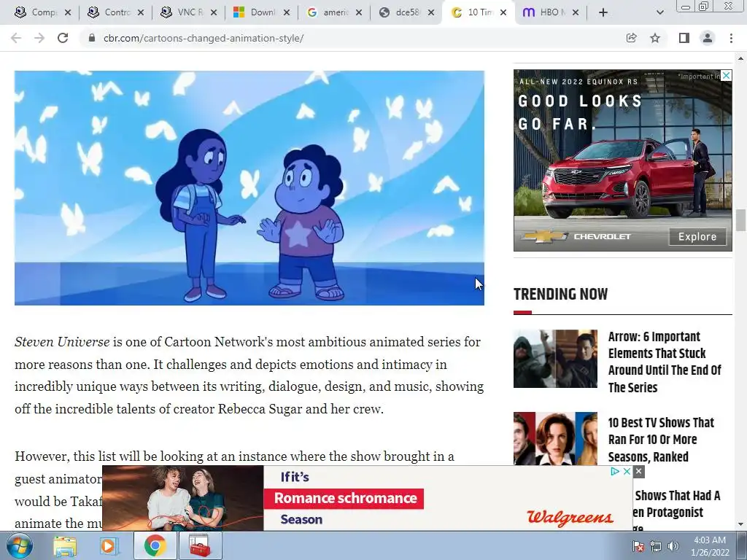Click the AdChoices icon on Walgreens banner
The width and height of the screenshot is (747, 560).
(x=615, y=471)
